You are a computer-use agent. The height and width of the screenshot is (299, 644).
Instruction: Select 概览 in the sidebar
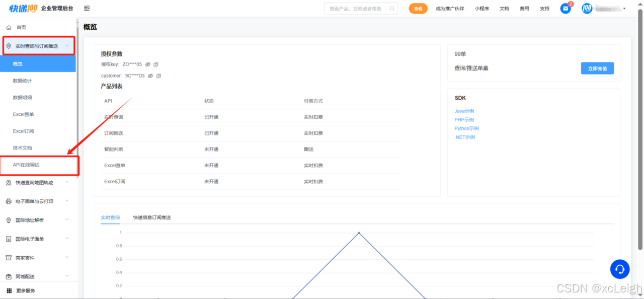[x=38, y=64]
